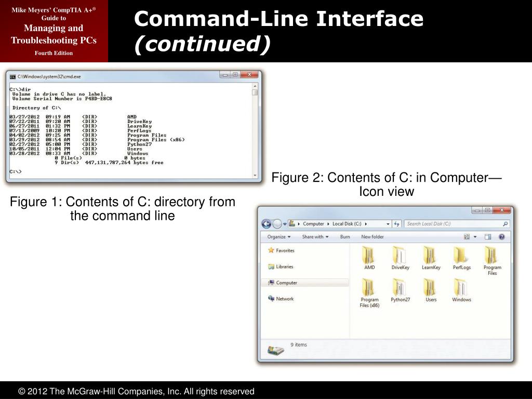Click 'Directory of C:\' line
Image resolution: width=532 pixels, height=399 pixels.
[x=37, y=108]
